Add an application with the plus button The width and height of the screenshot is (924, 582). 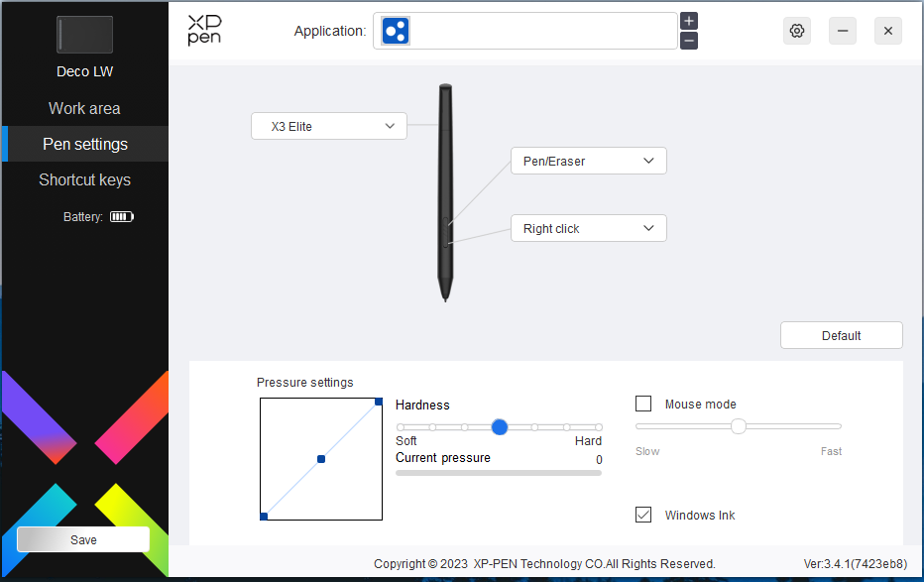click(689, 21)
